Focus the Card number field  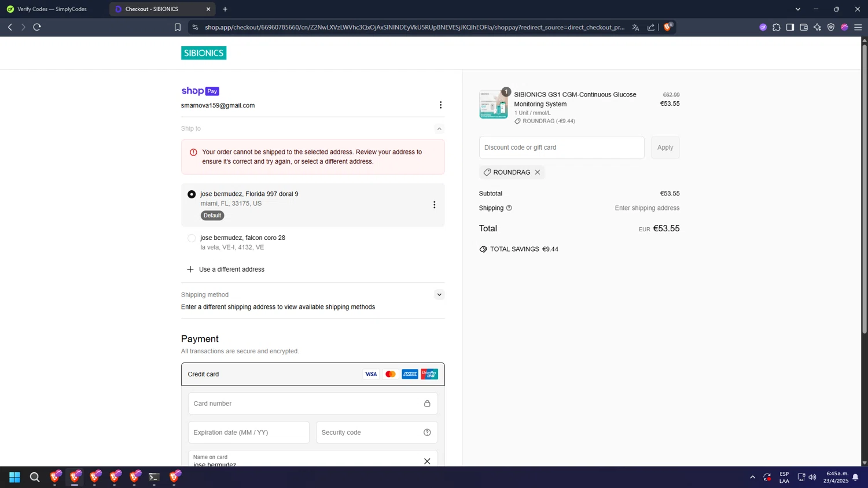click(313, 404)
